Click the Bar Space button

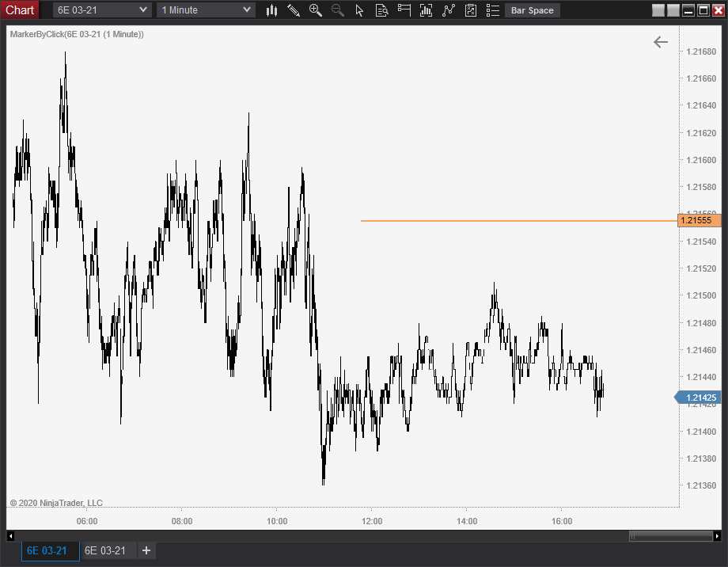532,10
